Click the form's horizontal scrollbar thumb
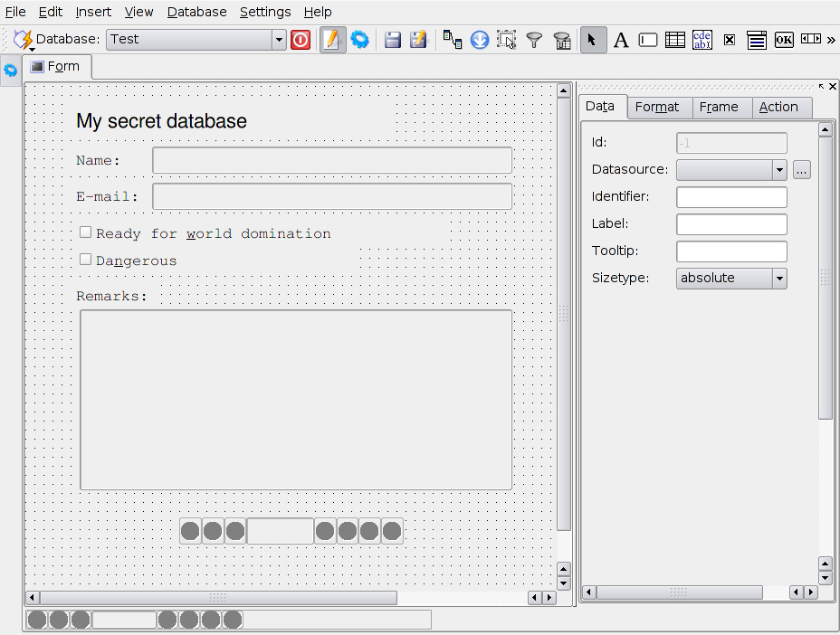840x635 pixels. (217, 598)
